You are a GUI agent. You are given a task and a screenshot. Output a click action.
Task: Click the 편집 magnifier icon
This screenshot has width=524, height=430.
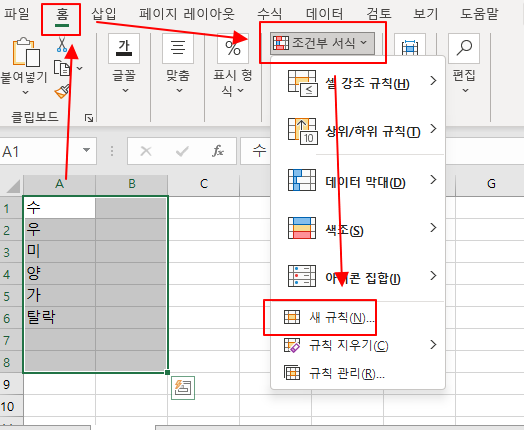464,48
